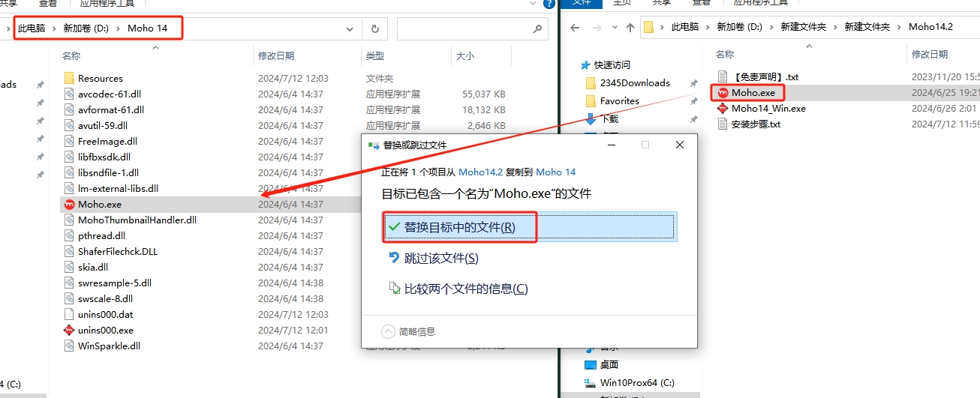Select the unins000.dat file icon
Viewport: 980px width, 398px height.
(69, 314)
